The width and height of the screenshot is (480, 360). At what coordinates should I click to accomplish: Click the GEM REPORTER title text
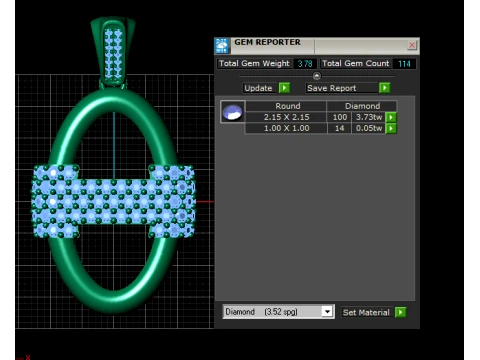pyautogui.click(x=267, y=42)
